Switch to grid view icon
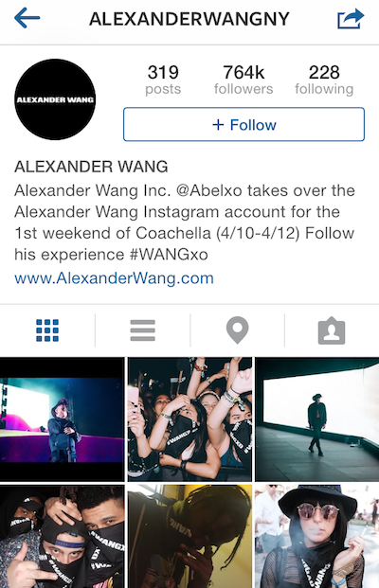Screen dimensions: 379x588 (47, 330)
